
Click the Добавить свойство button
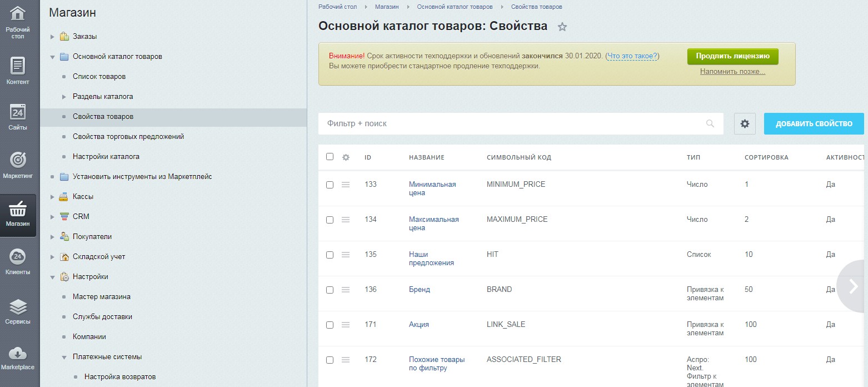point(814,123)
